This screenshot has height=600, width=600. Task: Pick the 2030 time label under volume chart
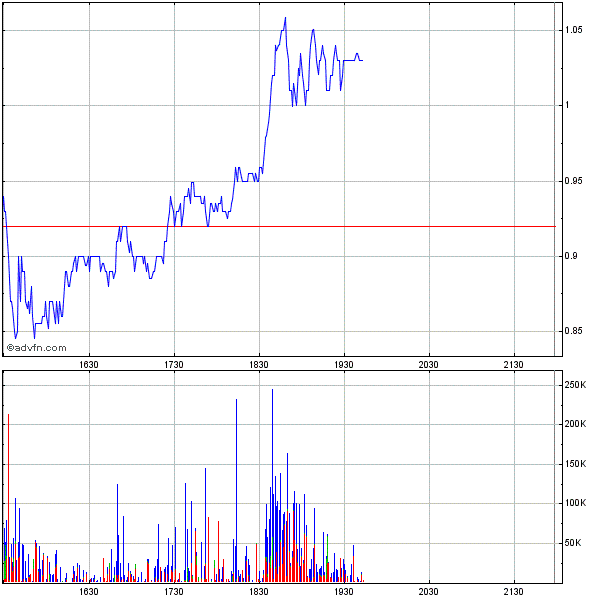point(429,592)
